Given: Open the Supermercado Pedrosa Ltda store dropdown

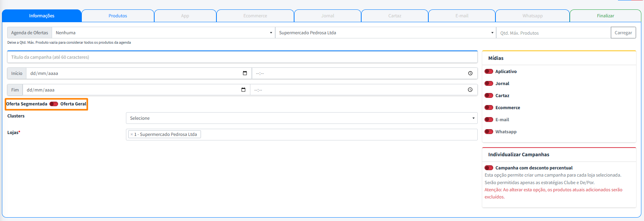Looking at the screenshot, I should click(x=385, y=33).
